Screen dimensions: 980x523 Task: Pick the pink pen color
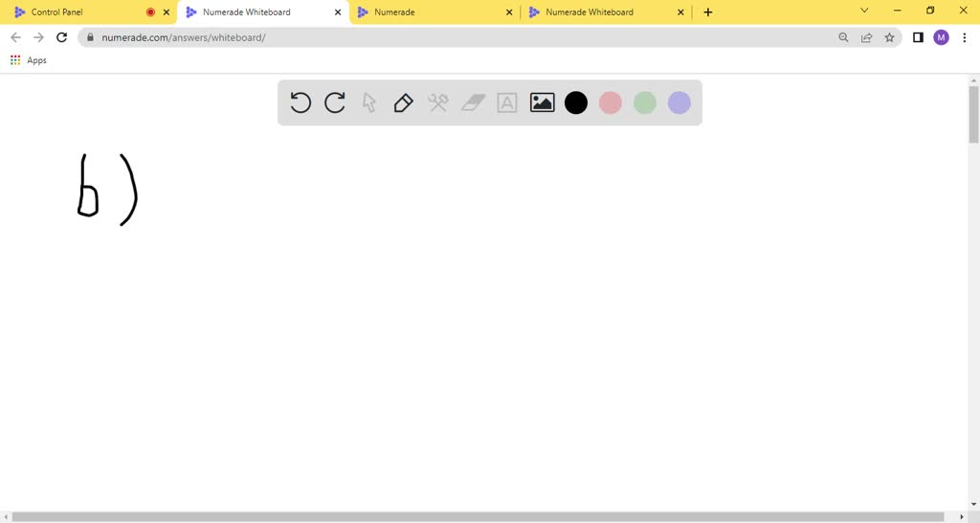tap(611, 102)
